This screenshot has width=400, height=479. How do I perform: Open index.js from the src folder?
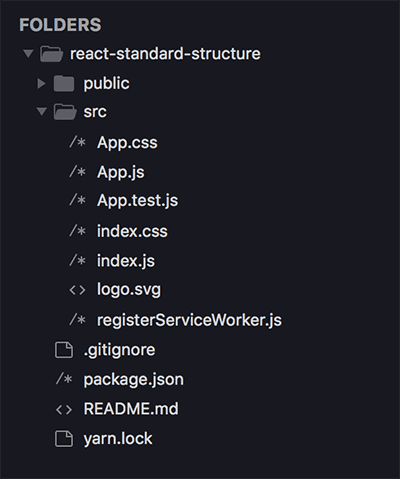click(x=126, y=261)
